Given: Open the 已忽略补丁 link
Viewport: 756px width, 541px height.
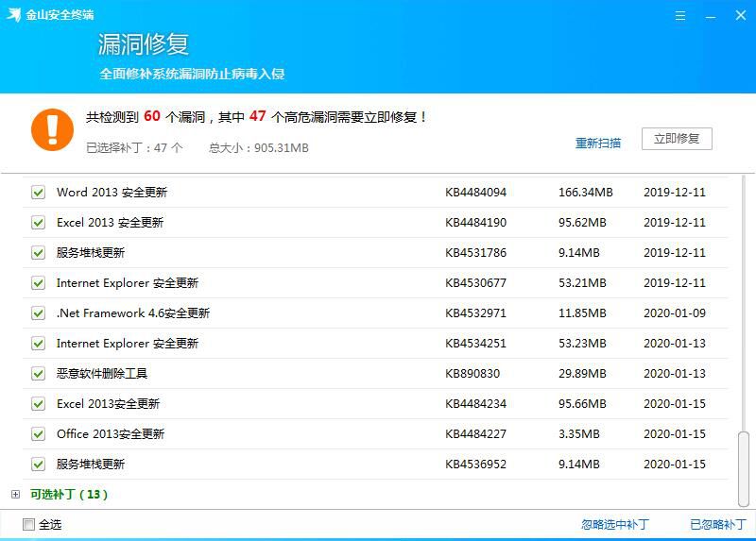Looking at the screenshot, I should [718, 524].
